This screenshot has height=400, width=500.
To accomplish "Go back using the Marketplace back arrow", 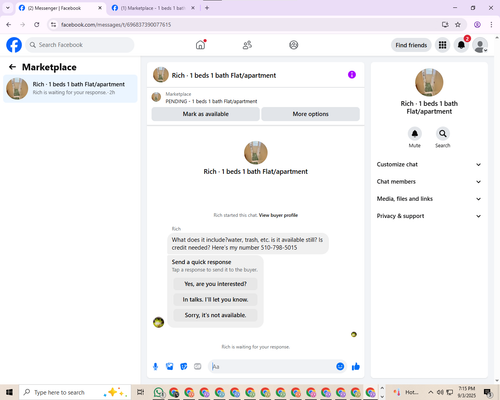I will click(x=12, y=67).
